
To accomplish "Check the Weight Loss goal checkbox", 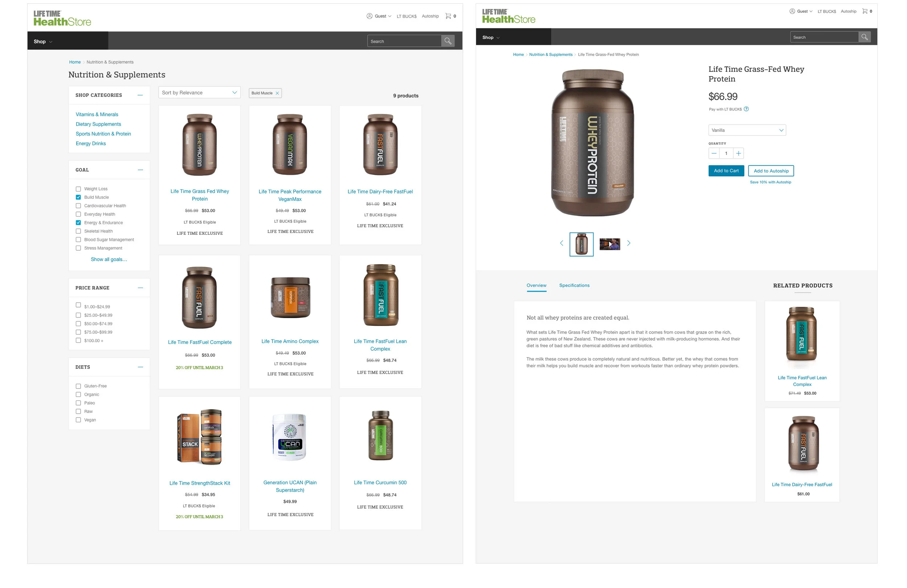I will [78, 189].
